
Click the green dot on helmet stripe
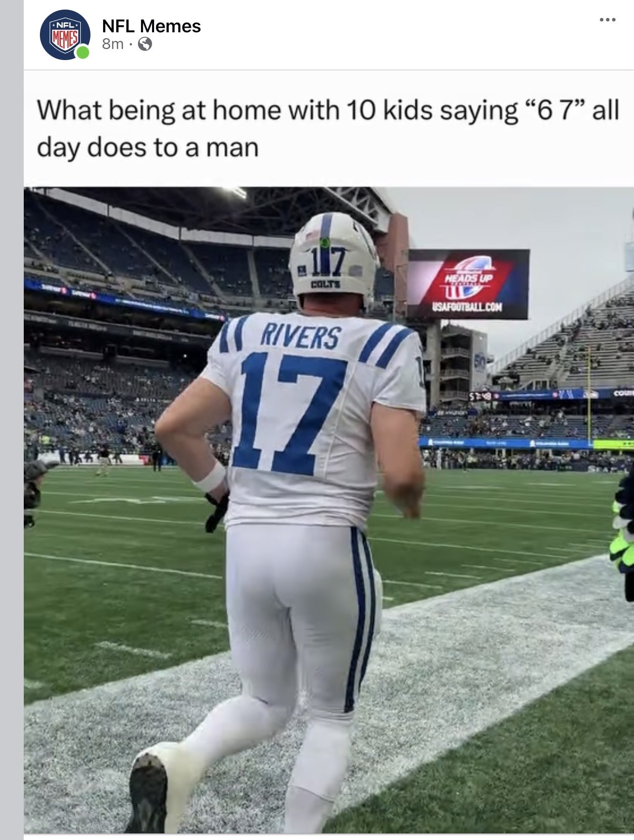(325, 243)
